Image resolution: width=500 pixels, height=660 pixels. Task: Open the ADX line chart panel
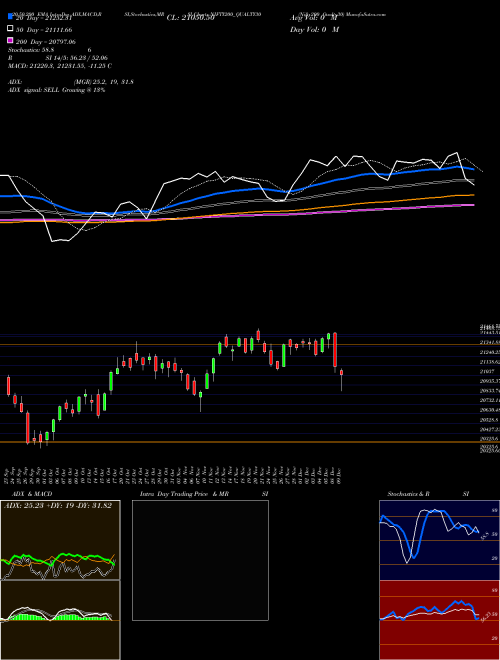tap(60, 540)
